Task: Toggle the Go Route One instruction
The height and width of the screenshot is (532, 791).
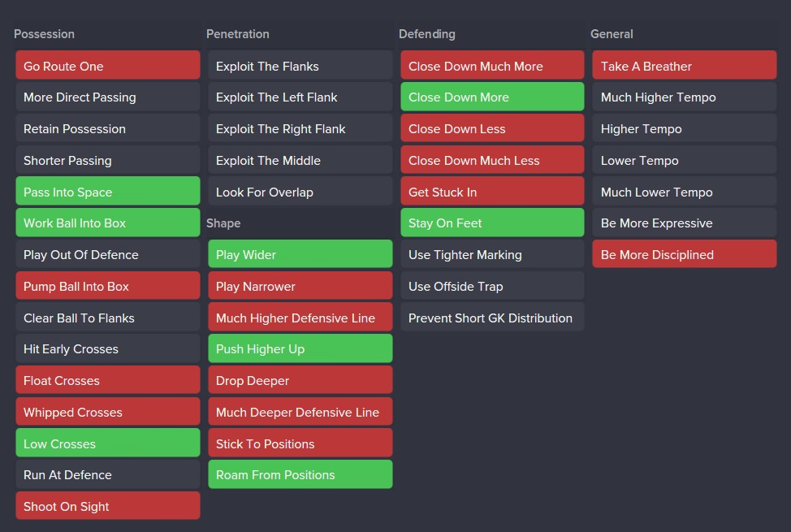Action: pos(107,66)
